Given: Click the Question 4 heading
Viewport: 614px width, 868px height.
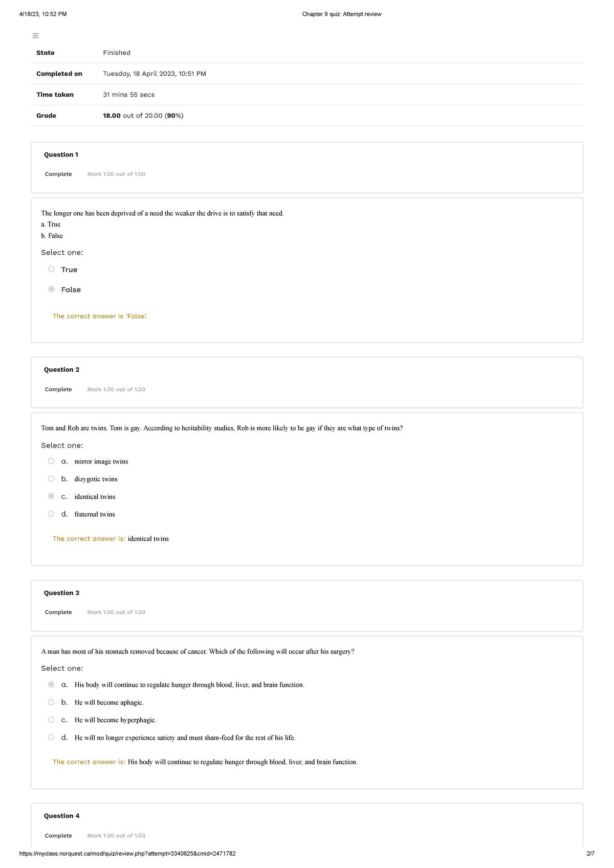Looking at the screenshot, I should (x=61, y=816).
